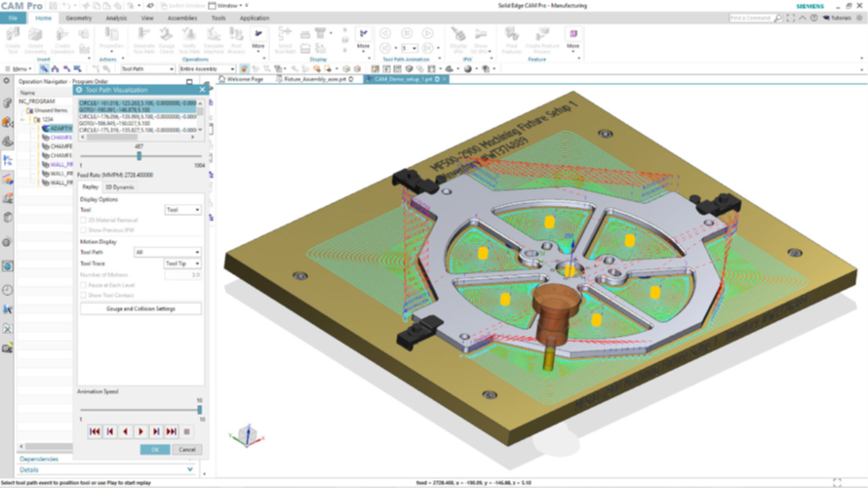Viewport: 868px width, 488px height.
Task: Enable the Show Previous IPW checkbox
Action: pyautogui.click(x=84, y=230)
